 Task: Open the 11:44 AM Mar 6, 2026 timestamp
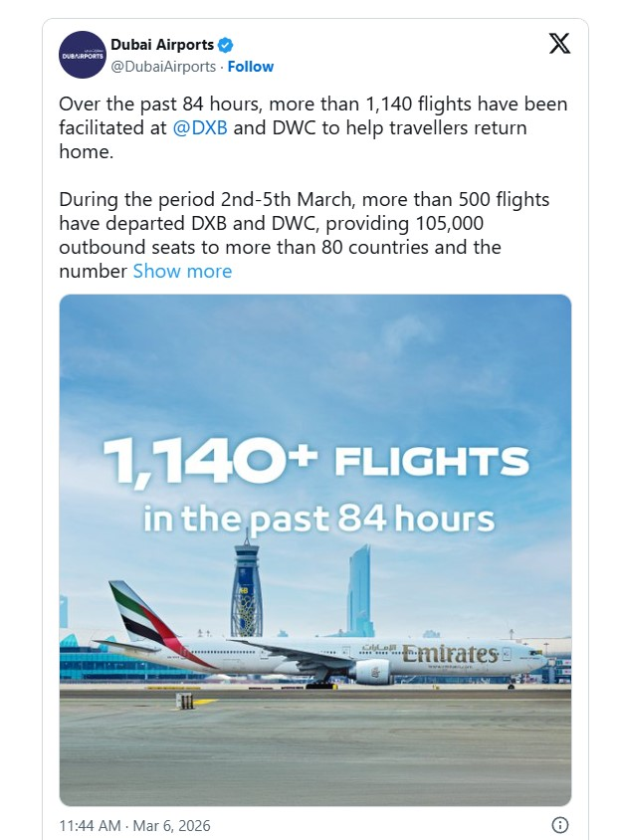[x=134, y=826]
